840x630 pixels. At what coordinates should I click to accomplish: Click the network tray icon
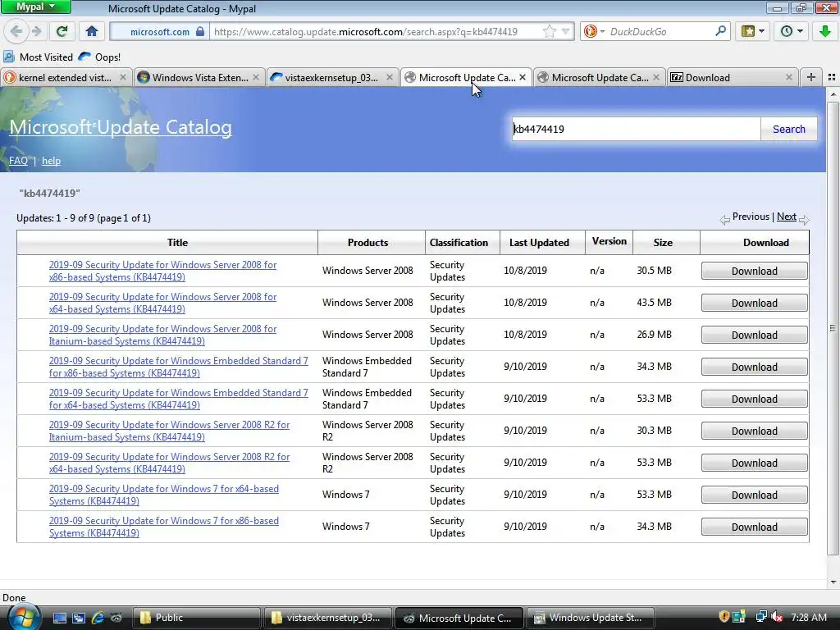pyautogui.click(x=760, y=617)
